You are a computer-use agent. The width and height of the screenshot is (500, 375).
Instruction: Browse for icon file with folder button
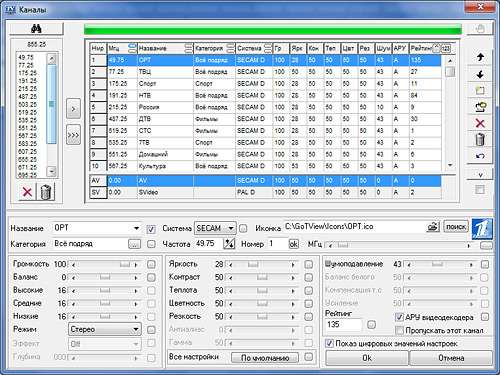pyautogui.click(x=433, y=227)
